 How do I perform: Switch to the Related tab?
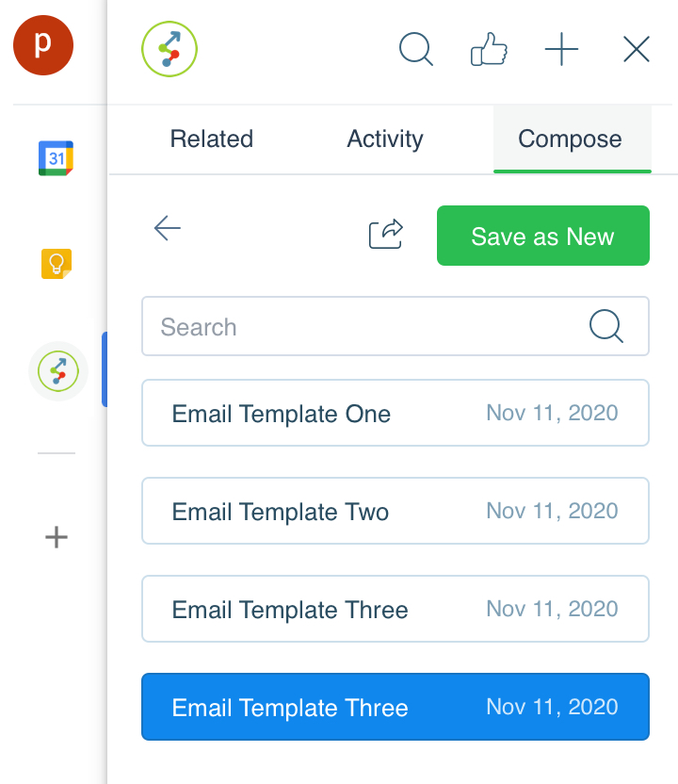click(x=212, y=139)
